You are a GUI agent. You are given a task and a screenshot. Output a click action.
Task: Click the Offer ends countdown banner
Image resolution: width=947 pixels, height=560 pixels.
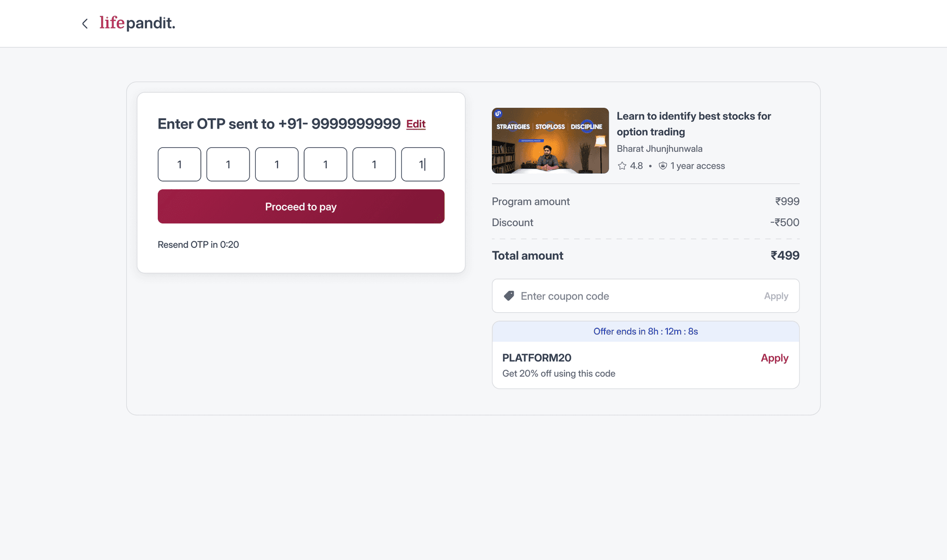[x=646, y=332]
